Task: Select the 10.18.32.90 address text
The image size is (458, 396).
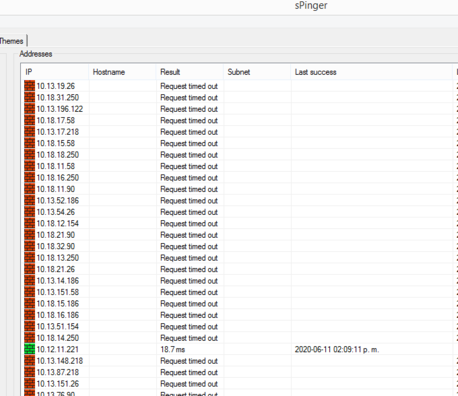Action: coord(56,246)
